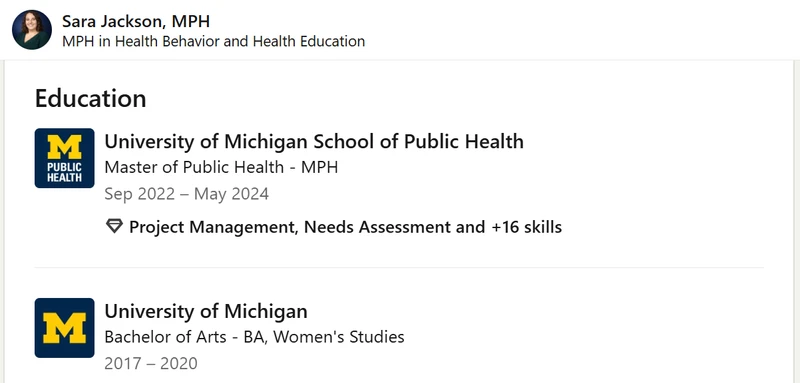The image size is (800, 383).
Task: Click the MPH suffix in profile name
Action: [190, 21]
